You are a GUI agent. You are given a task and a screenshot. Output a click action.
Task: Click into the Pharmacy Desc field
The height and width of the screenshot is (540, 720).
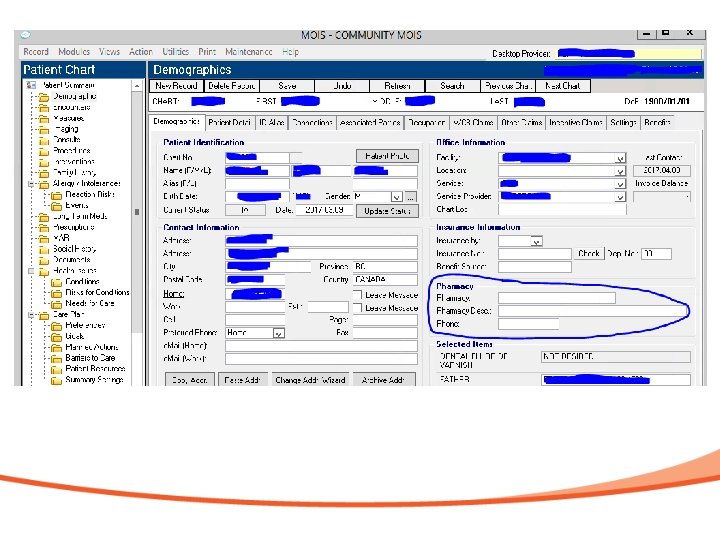tap(594, 311)
